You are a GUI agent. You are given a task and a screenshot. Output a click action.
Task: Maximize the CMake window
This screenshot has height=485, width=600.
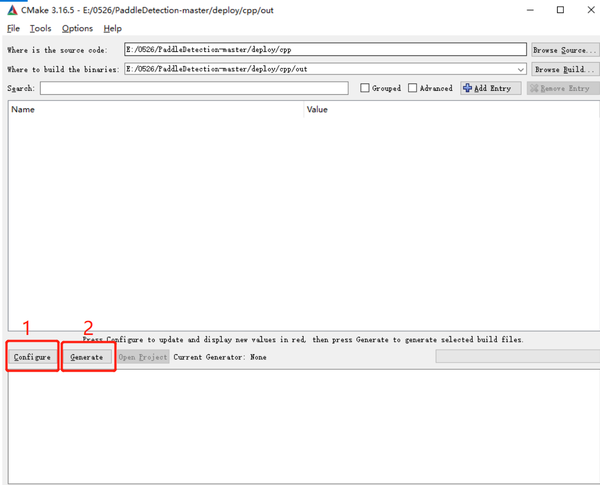pyautogui.click(x=560, y=10)
